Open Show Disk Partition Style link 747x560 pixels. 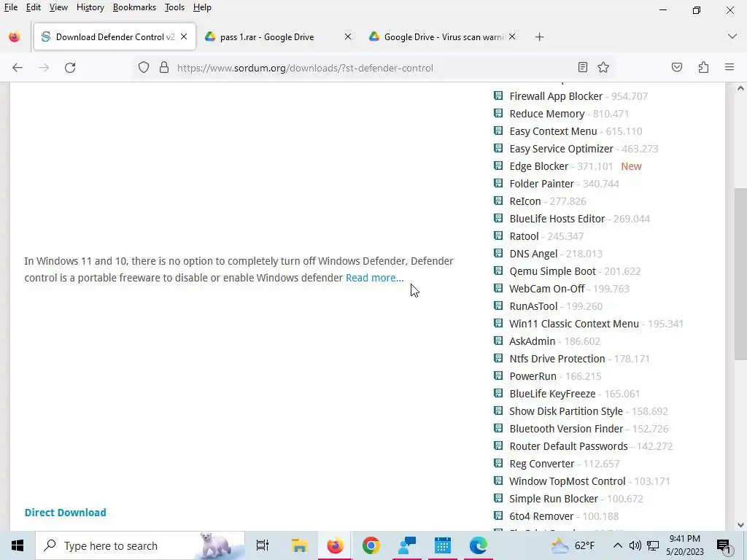pyautogui.click(x=566, y=411)
